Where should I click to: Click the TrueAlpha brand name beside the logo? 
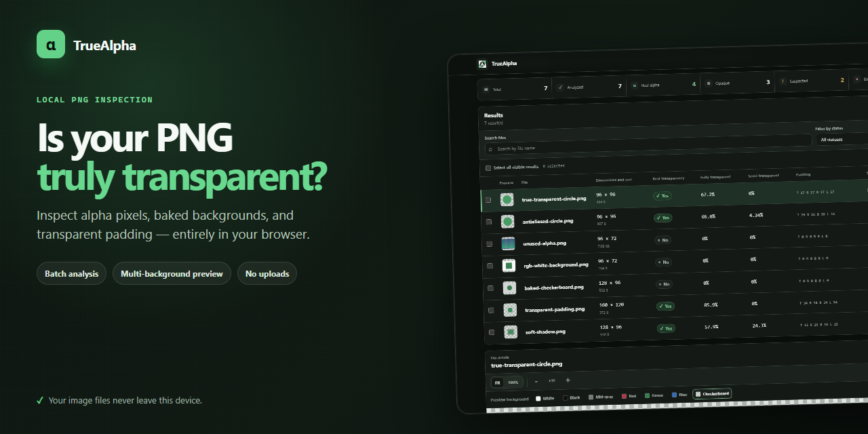pos(104,45)
